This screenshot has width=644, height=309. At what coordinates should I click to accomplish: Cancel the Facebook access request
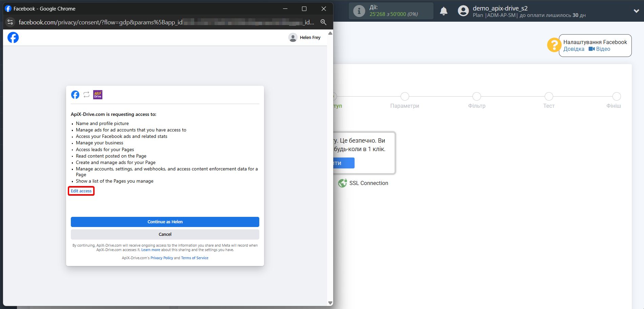(x=165, y=234)
